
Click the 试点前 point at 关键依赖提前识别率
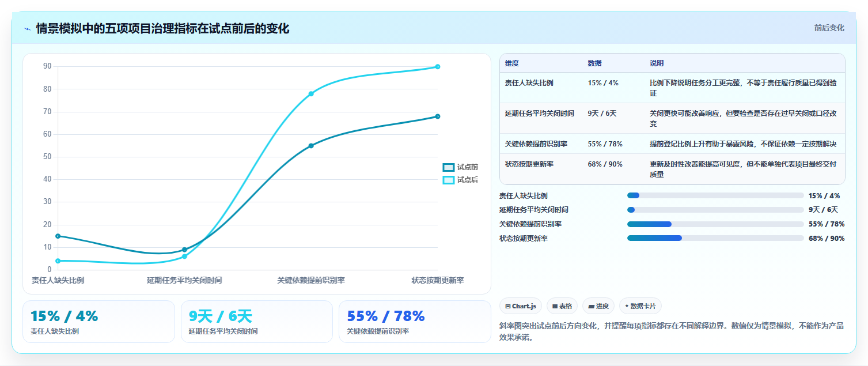click(311, 146)
